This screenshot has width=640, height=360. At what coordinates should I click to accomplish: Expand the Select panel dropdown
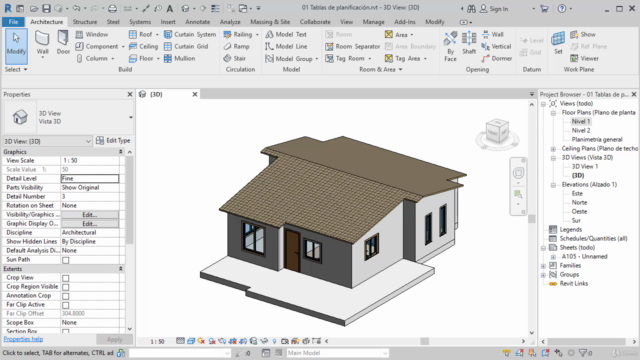click(16, 69)
